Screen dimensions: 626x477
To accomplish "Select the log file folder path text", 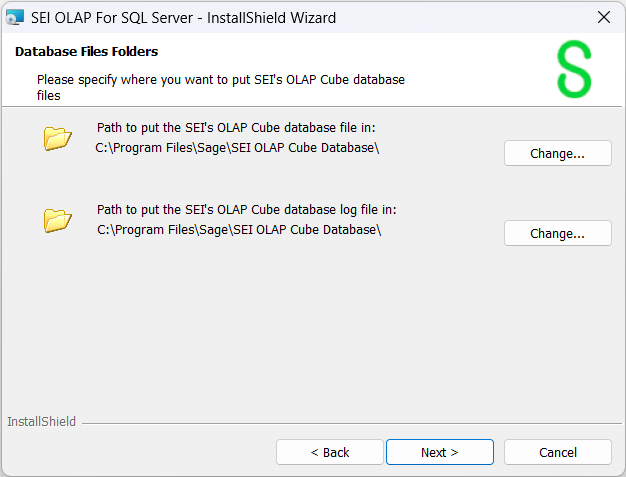I will pos(239,229).
